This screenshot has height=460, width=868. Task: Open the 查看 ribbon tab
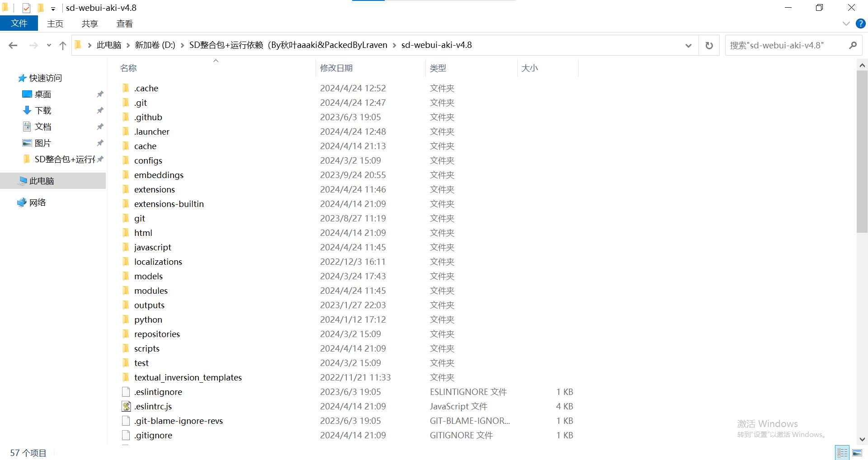click(x=125, y=23)
